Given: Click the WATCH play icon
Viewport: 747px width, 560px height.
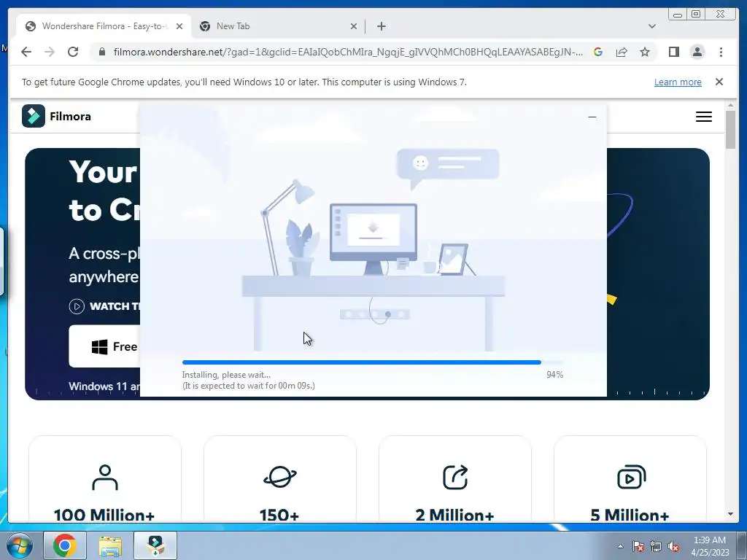Looking at the screenshot, I should [x=77, y=306].
